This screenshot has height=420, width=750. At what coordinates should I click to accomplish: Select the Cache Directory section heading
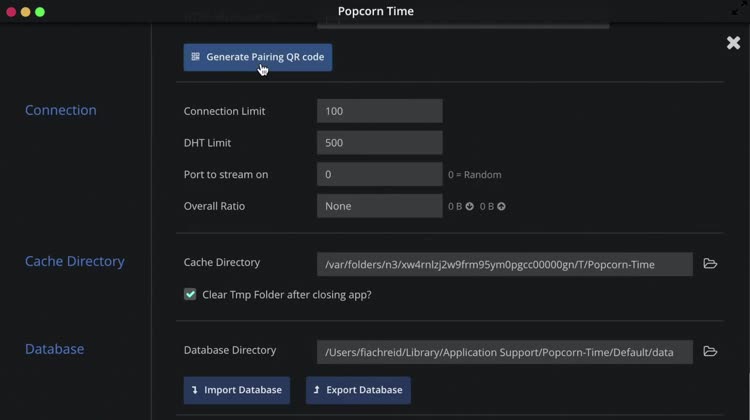(75, 261)
